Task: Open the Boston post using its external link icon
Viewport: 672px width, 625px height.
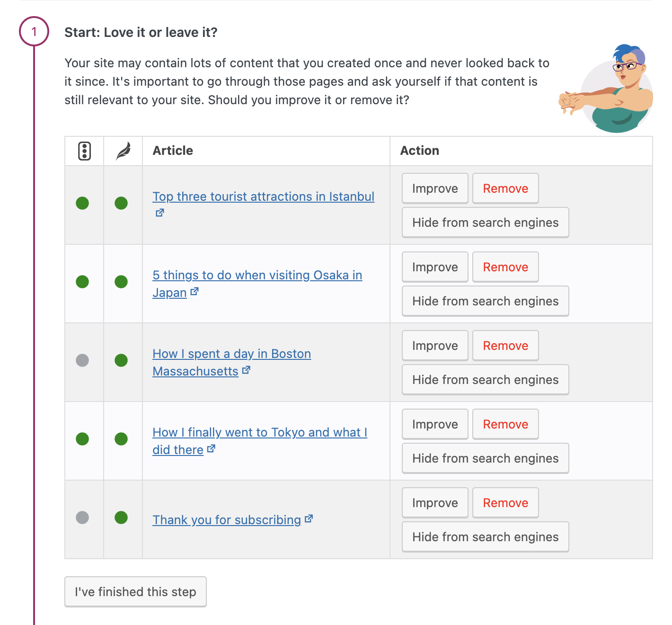Action: pos(246,370)
